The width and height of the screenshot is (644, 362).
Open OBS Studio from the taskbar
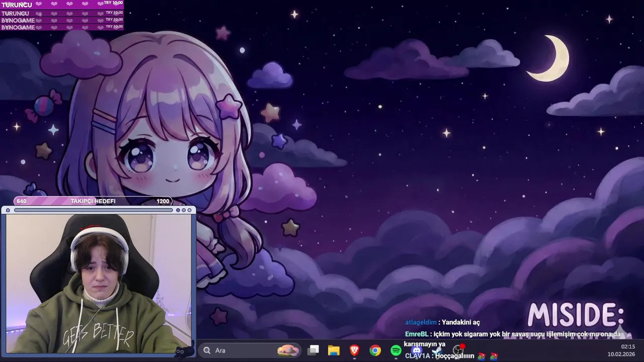click(x=458, y=350)
